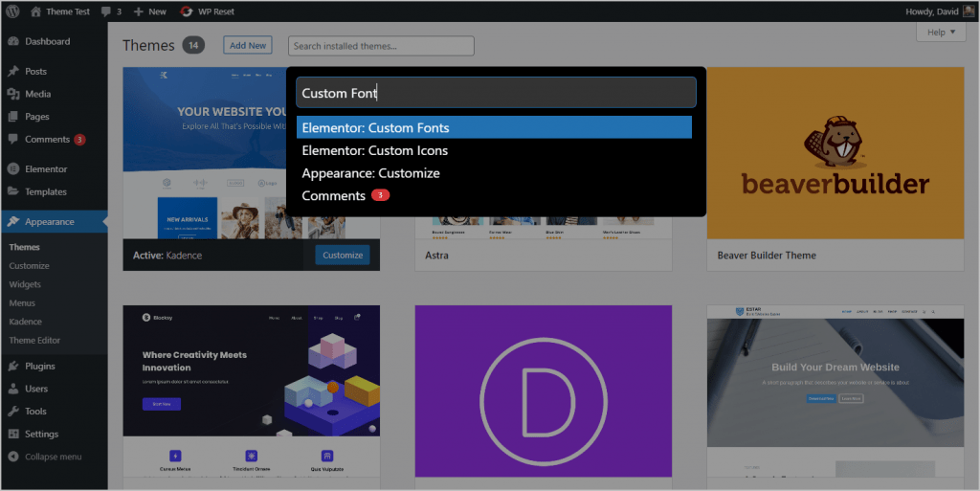Open the Blocksy theme thumbnail

[252, 391]
